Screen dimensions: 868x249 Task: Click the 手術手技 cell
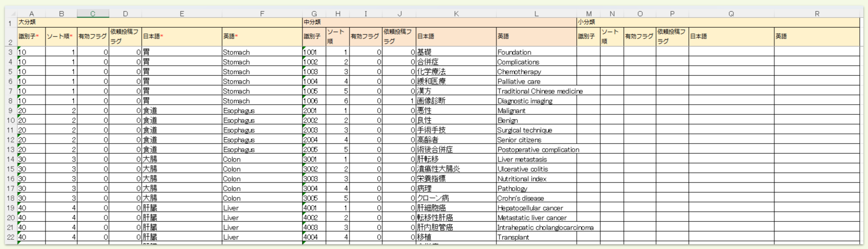point(456,130)
